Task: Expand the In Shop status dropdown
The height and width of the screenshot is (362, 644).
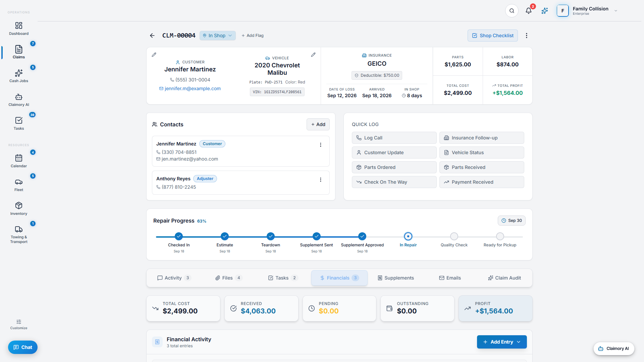Action: (x=218, y=36)
